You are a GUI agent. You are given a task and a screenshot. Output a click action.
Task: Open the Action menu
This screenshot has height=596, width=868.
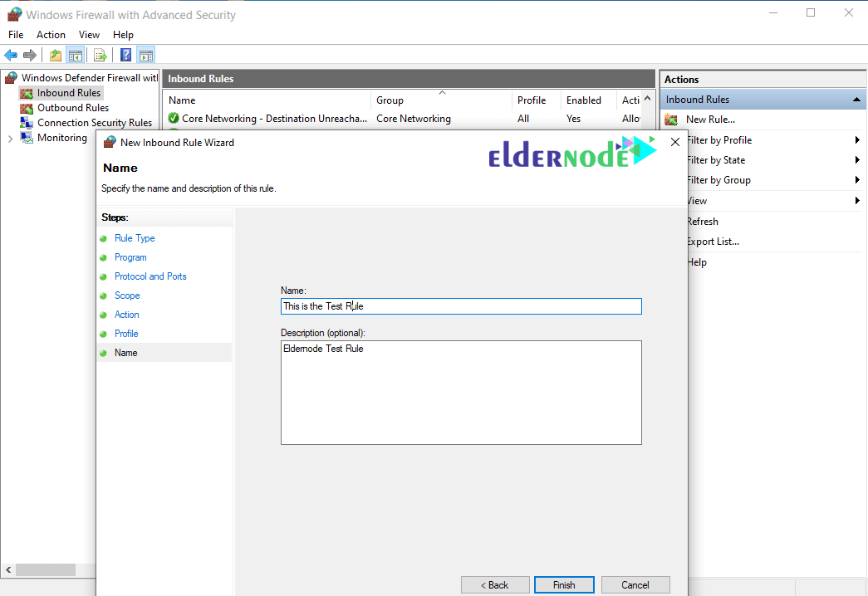(x=51, y=34)
